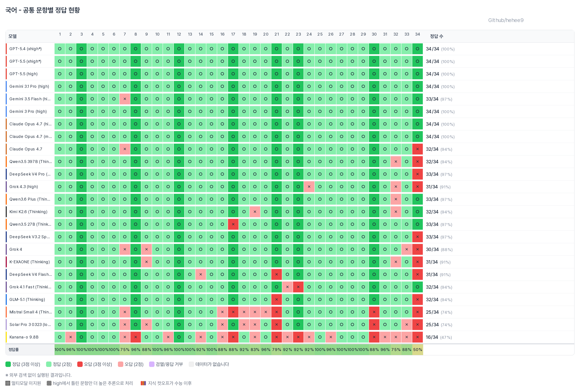Click the model name 'Gemini 3 Pro (high)'
The height and width of the screenshot is (392, 580).
point(28,111)
